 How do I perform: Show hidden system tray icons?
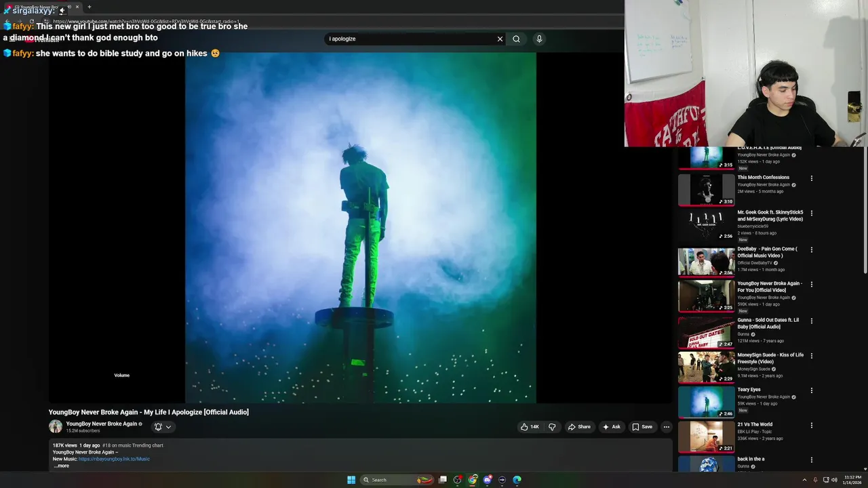pyautogui.click(x=804, y=480)
